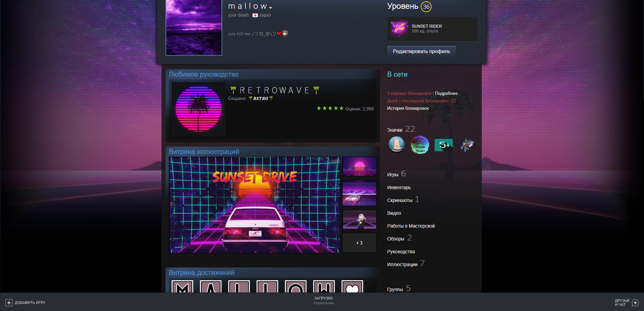Click the W achievement icon
The height and width of the screenshot is (311, 644).
(324, 286)
